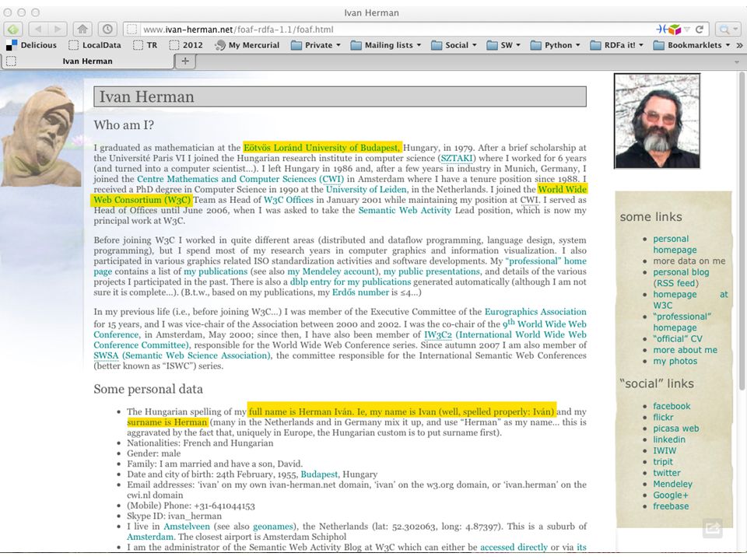Click the vertical page scrollbar
This screenshot has height=560, width=747.
click(x=742, y=230)
